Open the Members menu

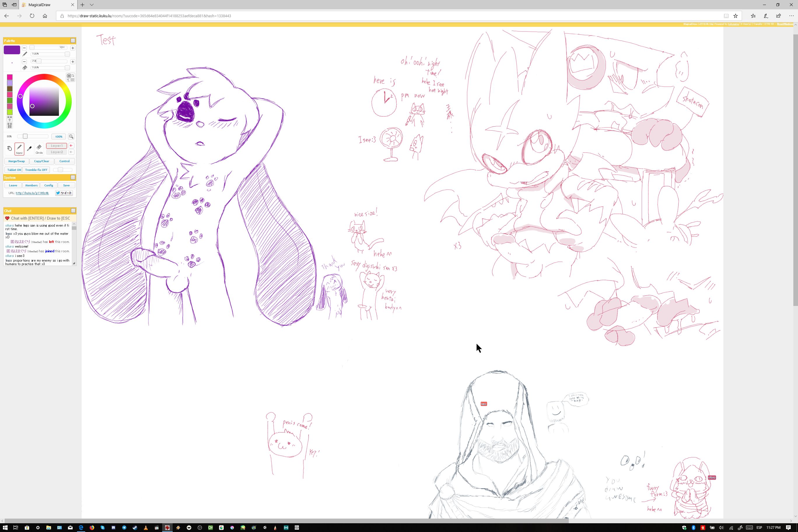pos(31,185)
